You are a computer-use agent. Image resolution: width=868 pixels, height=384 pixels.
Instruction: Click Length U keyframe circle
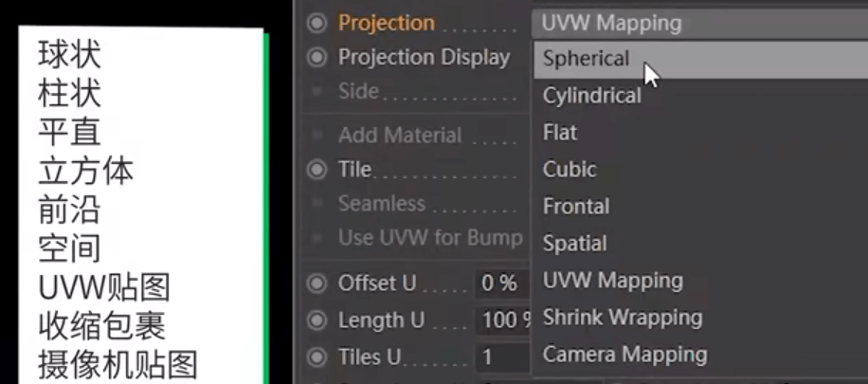(x=316, y=320)
